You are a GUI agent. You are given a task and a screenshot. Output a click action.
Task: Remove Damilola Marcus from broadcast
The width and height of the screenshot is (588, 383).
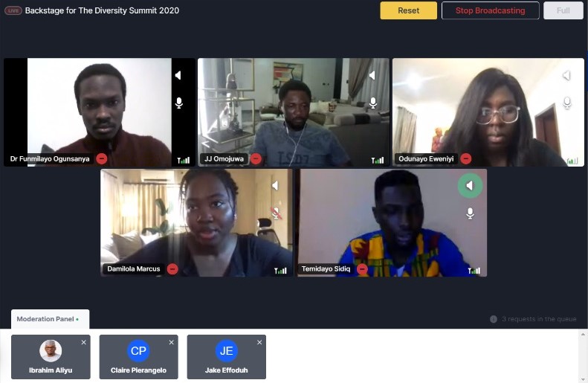point(172,269)
